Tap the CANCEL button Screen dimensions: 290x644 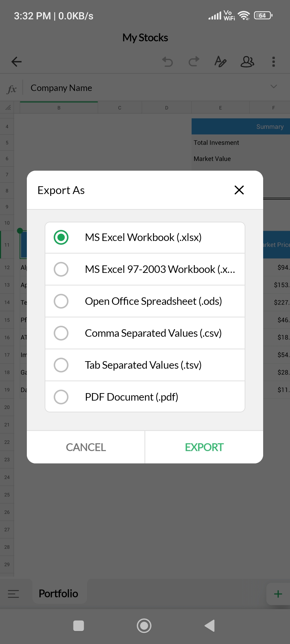(x=86, y=447)
